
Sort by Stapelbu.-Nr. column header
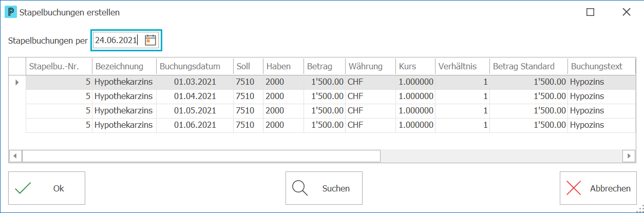[x=59, y=66]
